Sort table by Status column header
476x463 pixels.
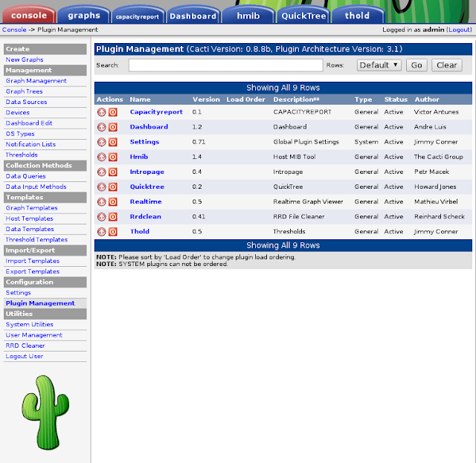click(x=396, y=100)
